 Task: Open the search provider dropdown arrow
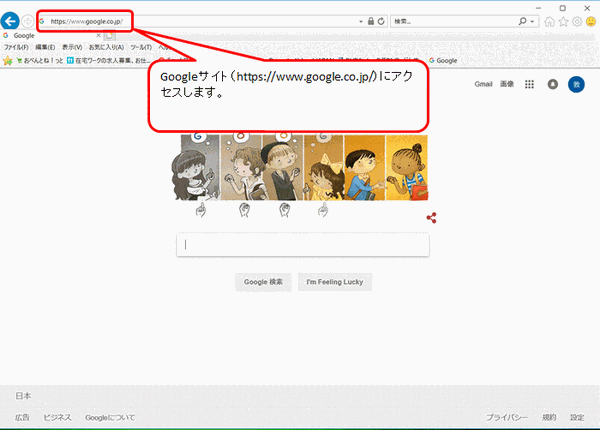tap(532, 22)
